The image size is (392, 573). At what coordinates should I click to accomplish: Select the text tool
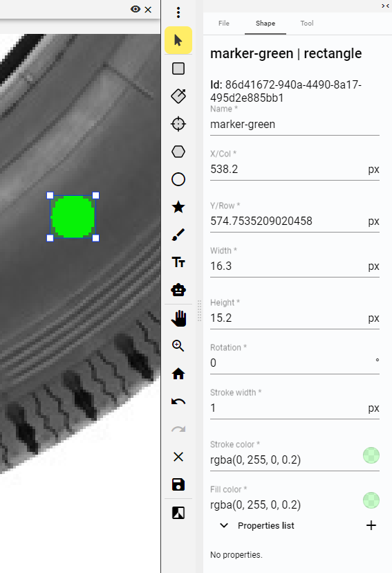[178, 262]
